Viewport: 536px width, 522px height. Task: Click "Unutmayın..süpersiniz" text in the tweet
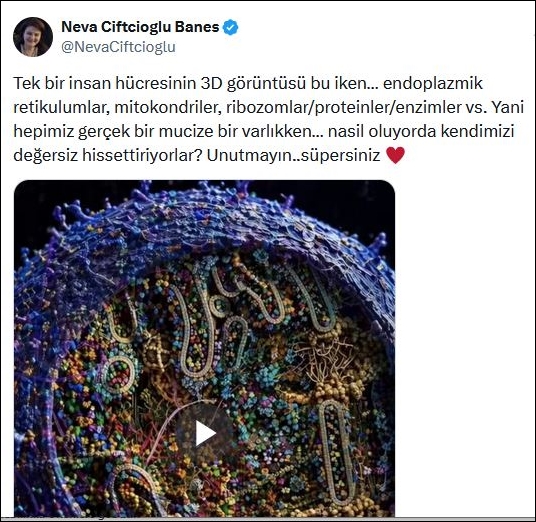click(x=293, y=156)
